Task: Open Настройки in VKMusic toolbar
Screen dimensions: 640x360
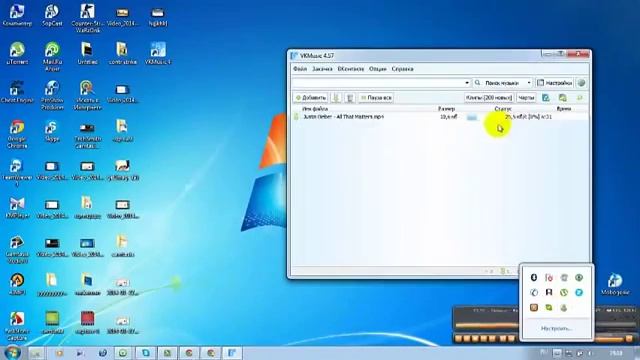Action: tap(555, 83)
